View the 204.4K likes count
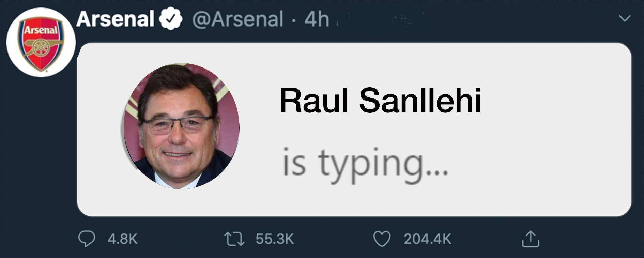The width and height of the screenshot is (644, 258). coord(428,239)
